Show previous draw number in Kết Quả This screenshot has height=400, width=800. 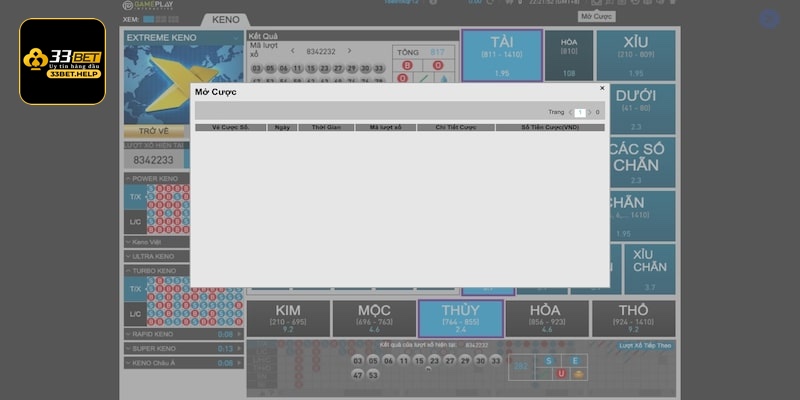pyautogui.click(x=292, y=51)
